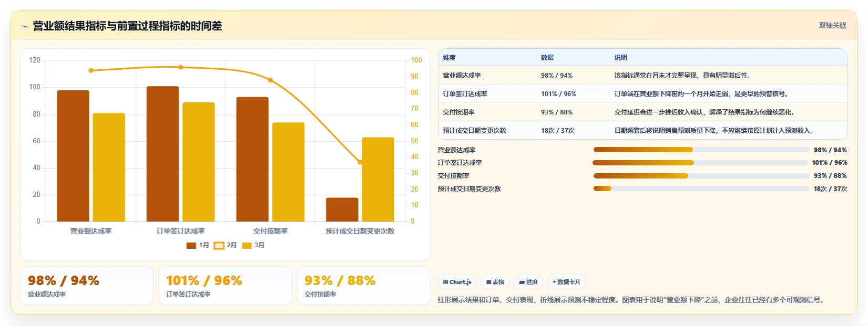Image resolution: width=868 pixels, height=326 pixels.
Task: Click the brown 营业额达成率 bar in the chart
Action: 73,156
